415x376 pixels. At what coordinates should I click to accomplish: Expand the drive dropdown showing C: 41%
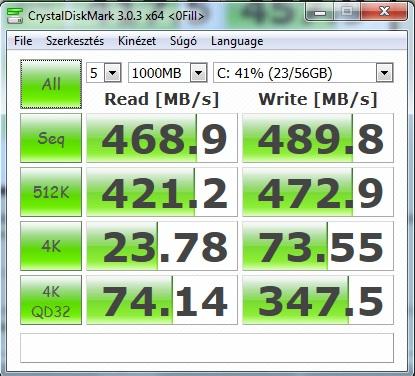384,73
